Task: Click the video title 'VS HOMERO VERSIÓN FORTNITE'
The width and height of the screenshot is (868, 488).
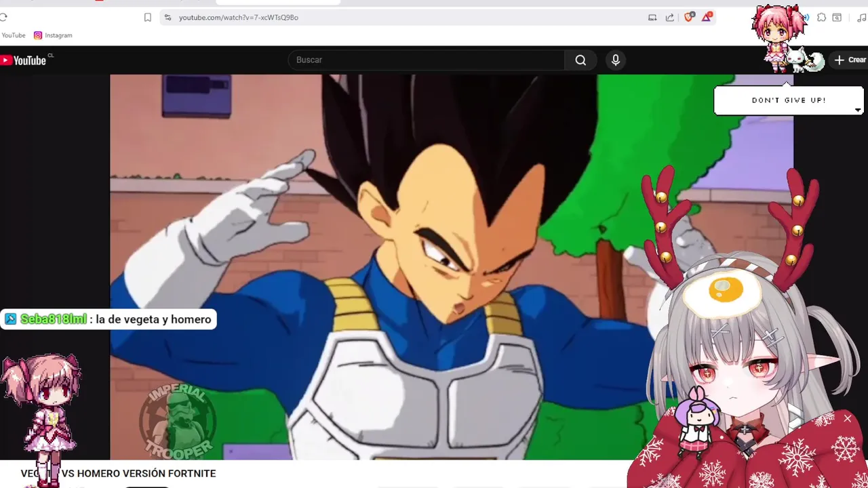Action: click(x=138, y=473)
